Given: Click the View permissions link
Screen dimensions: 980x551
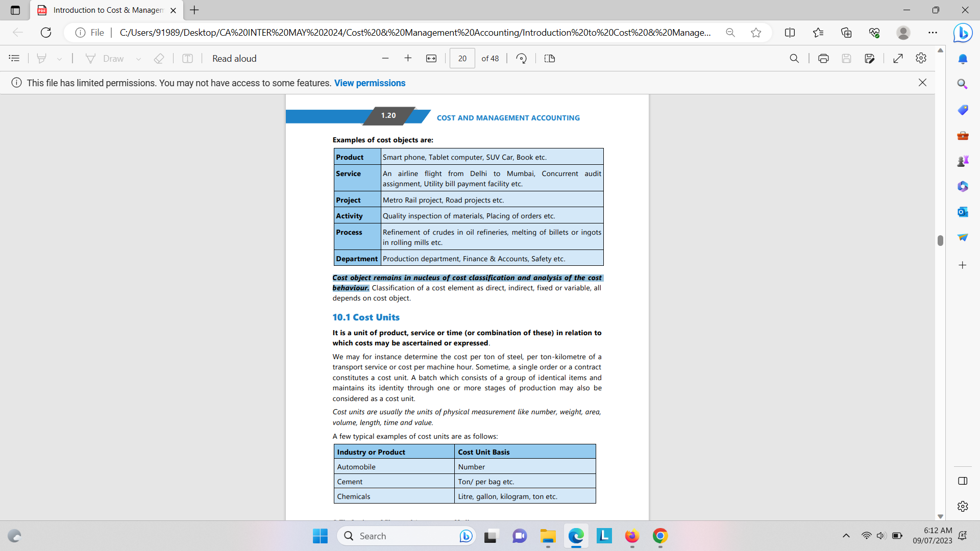Looking at the screenshot, I should click(370, 83).
